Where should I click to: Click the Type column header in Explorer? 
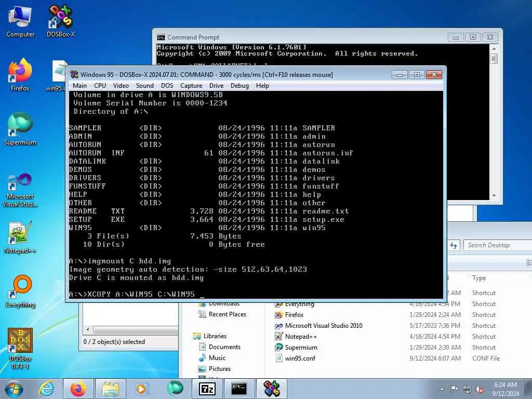coord(479,278)
